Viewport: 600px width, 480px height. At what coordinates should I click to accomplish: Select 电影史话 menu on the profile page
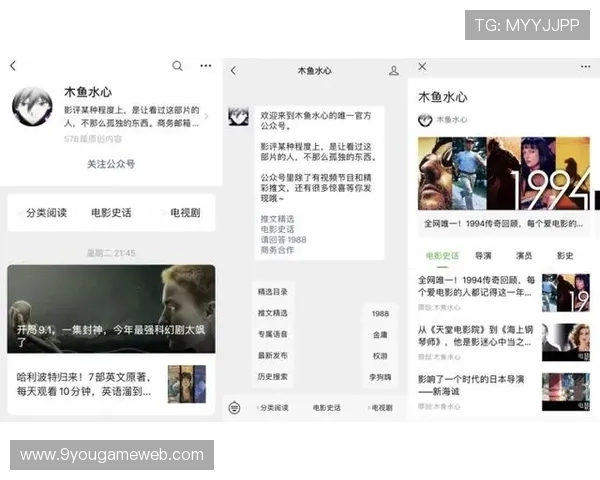click(111, 213)
